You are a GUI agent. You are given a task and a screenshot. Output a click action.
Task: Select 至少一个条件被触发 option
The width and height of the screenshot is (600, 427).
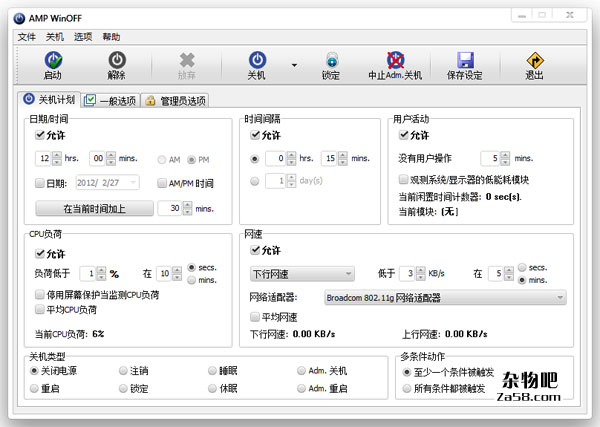click(x=406, y=372)
